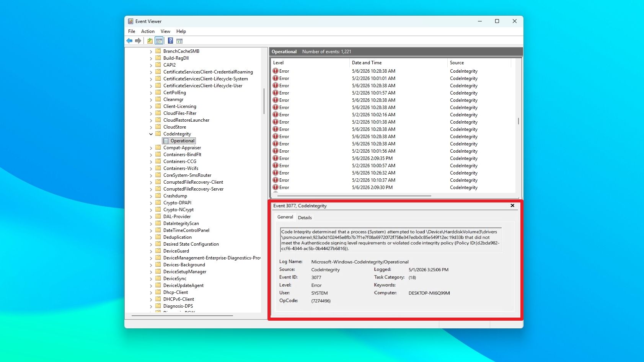Click the tree pane vertical scrollbar thumb
The image size is (644, 362).
(x=264, y=101)
